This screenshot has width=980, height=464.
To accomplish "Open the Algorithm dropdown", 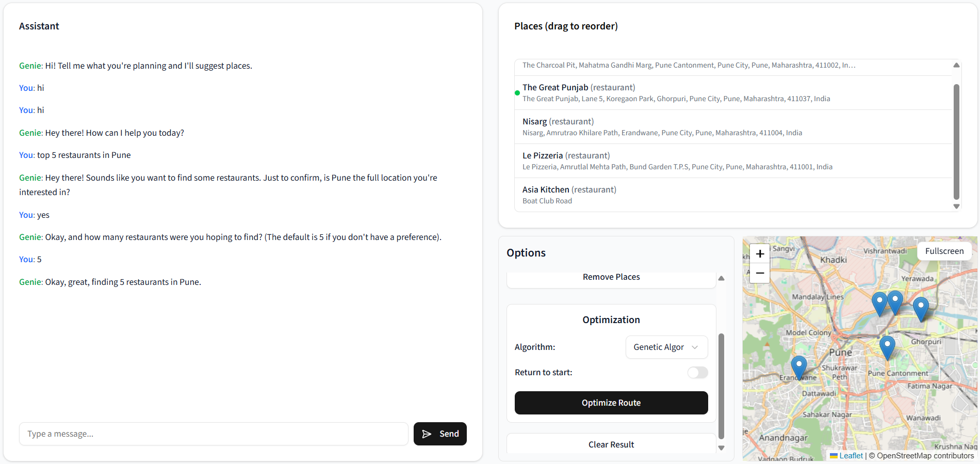I will (x=666, y=347).
